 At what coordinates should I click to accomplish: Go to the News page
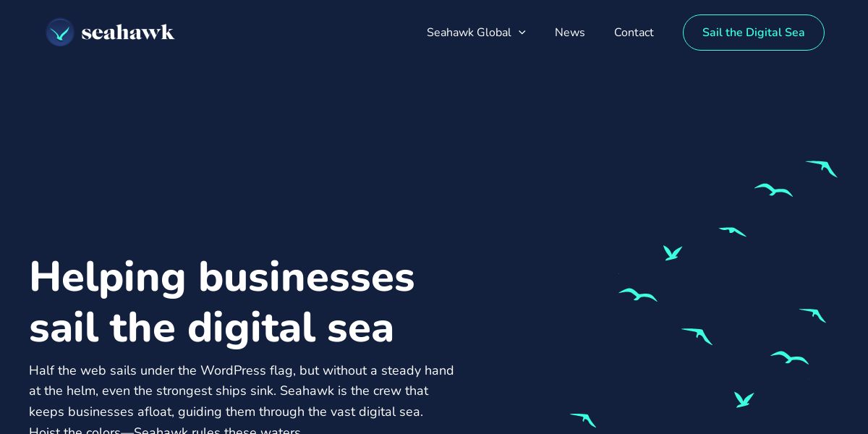(x=570, y=33)
